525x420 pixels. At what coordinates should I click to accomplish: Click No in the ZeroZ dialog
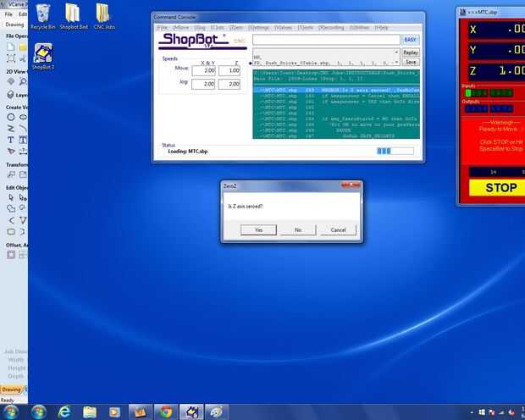point(298,229)
